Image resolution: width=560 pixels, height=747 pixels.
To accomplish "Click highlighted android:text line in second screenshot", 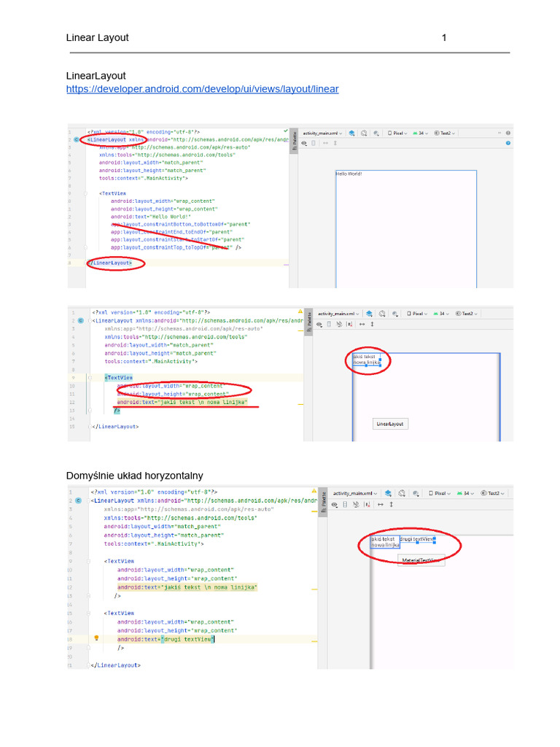I will coord(182,402).
